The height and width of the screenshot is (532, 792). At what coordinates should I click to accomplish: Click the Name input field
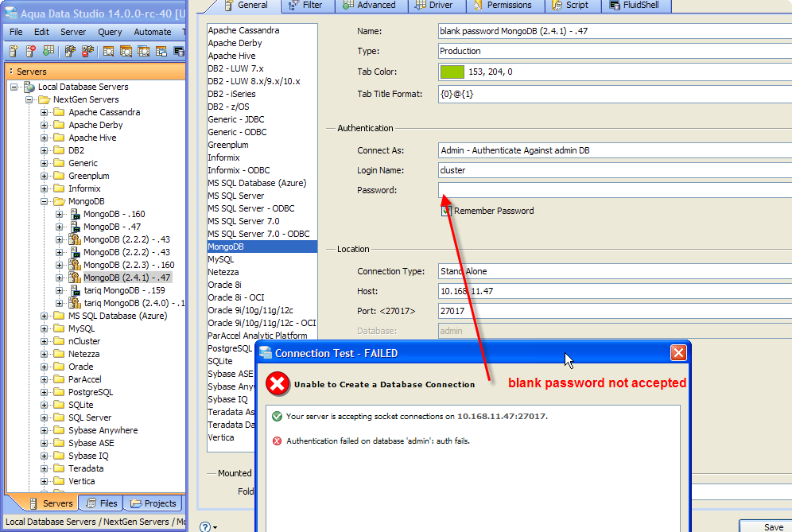(x=615, y=31)
